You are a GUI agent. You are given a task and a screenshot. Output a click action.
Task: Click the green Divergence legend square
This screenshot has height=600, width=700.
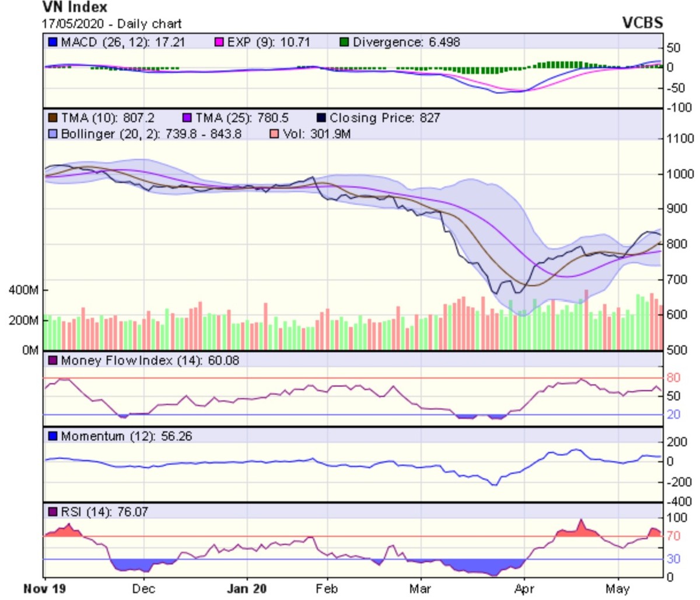coord(344,43)
